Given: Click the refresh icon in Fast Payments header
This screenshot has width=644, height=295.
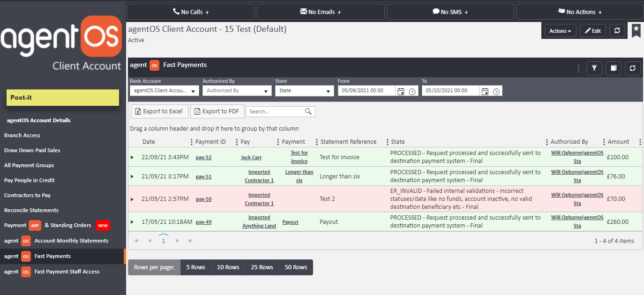Looking at the screenshot, I should click(632, 68).
